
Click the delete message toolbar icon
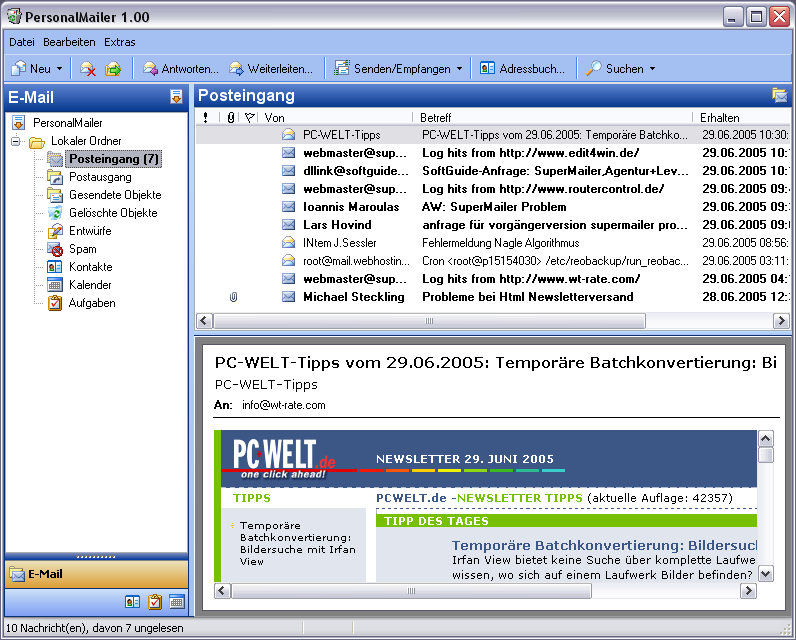click(88, 69)
